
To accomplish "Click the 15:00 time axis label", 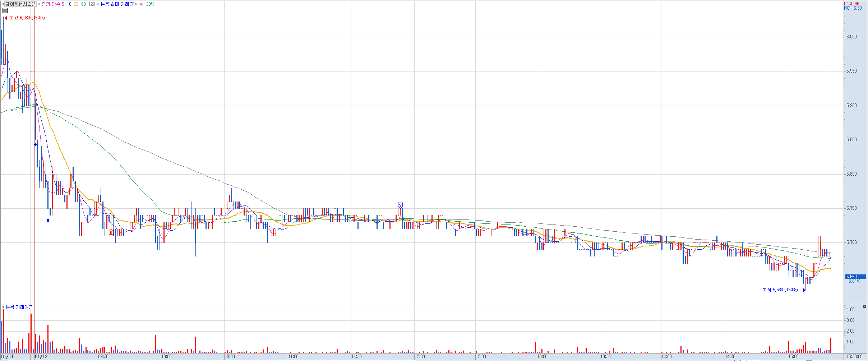I will tap(793, 357).
